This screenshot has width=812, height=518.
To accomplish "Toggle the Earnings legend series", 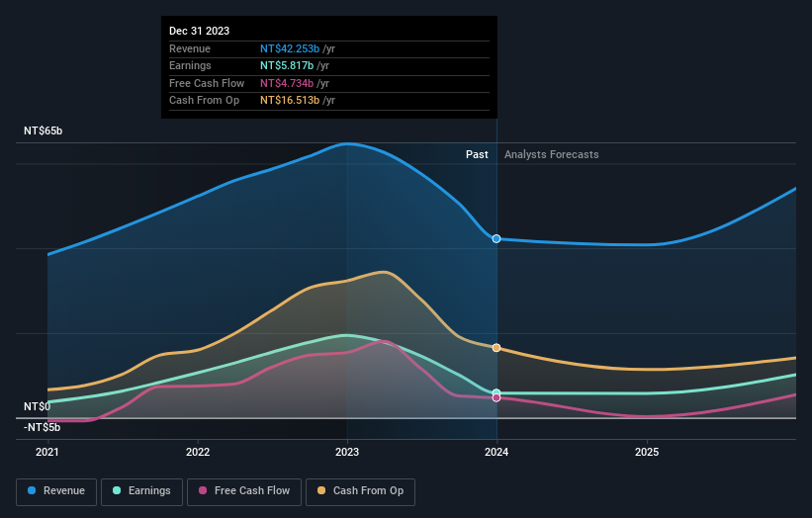I will tap(141, 491).
